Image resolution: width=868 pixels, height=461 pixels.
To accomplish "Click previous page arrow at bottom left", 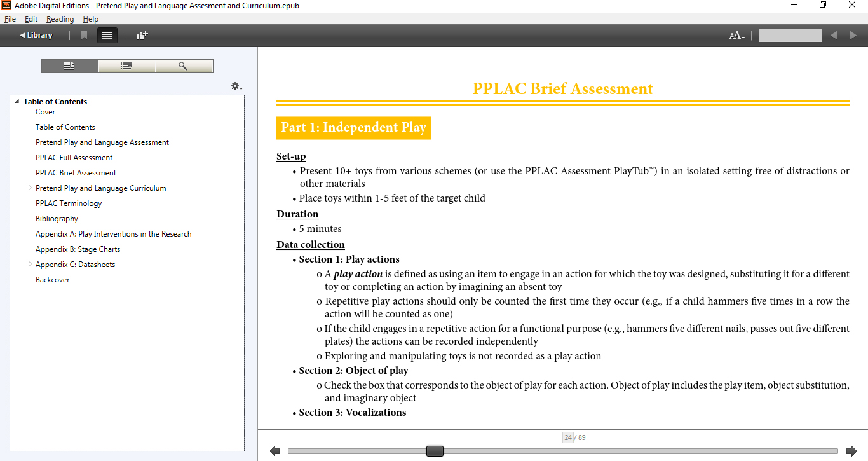I will [275, 451].
